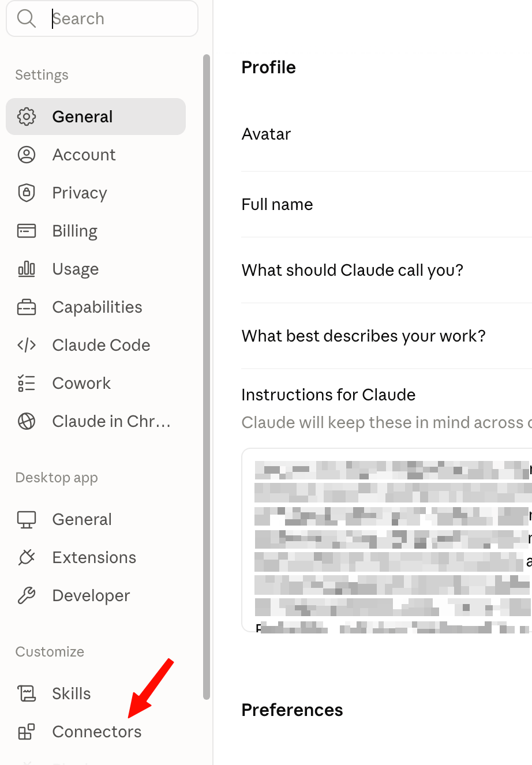Click the Skills scroll icon
Viewport: 532px width, 765px height.
(x=27, y=693)
